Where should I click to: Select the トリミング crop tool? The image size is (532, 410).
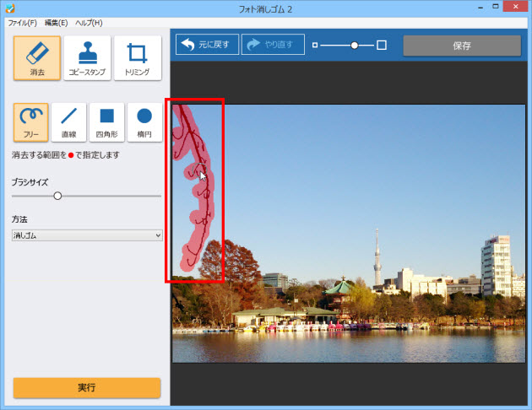point(138,58)
